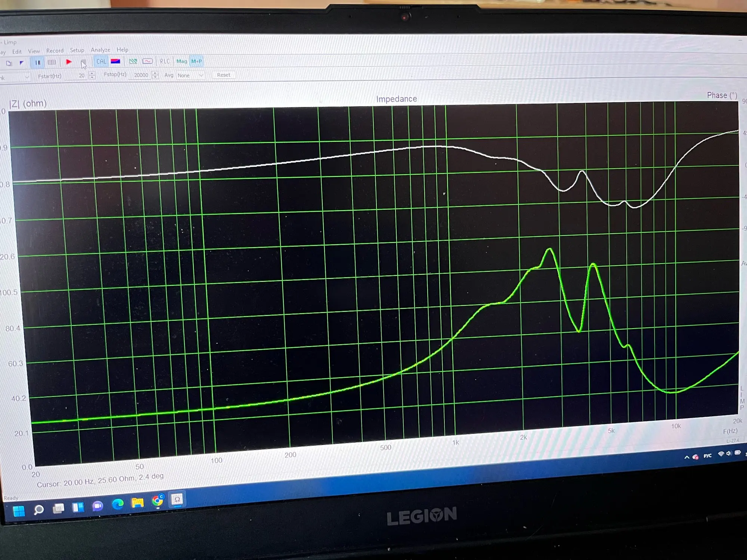Screen dimensions: 747x560
Task: Open Microsoft Edge from the taskbar
Action: [x=118, y=505]
